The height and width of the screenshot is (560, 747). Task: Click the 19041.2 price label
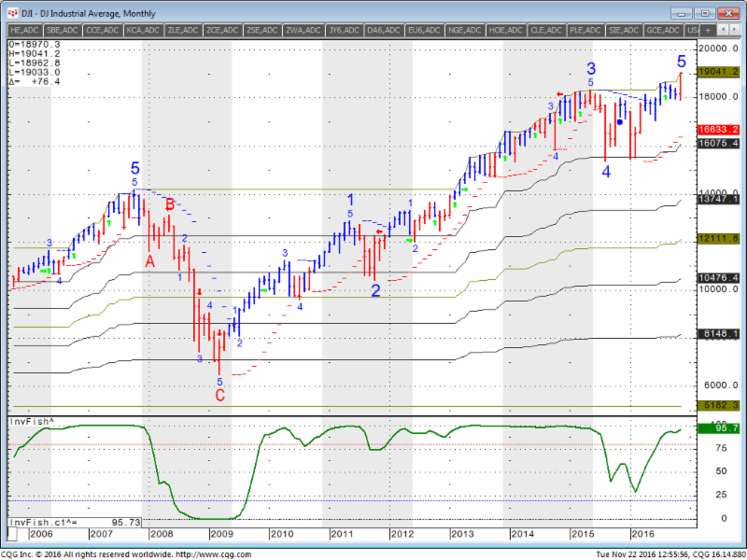(x=718, y=72)
